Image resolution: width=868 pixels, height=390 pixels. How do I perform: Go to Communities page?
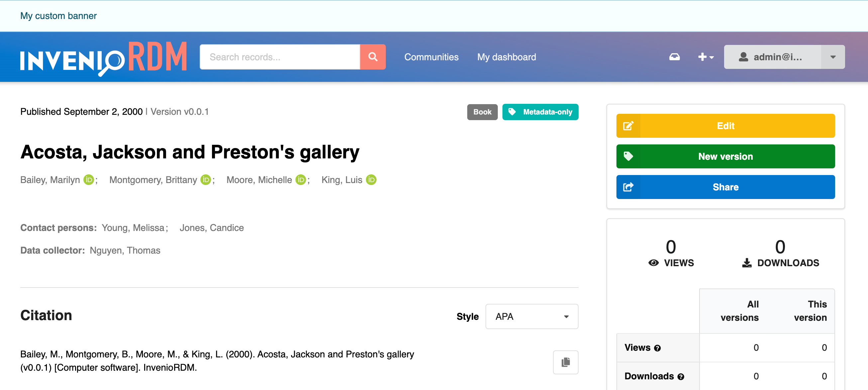click(431, 57)
